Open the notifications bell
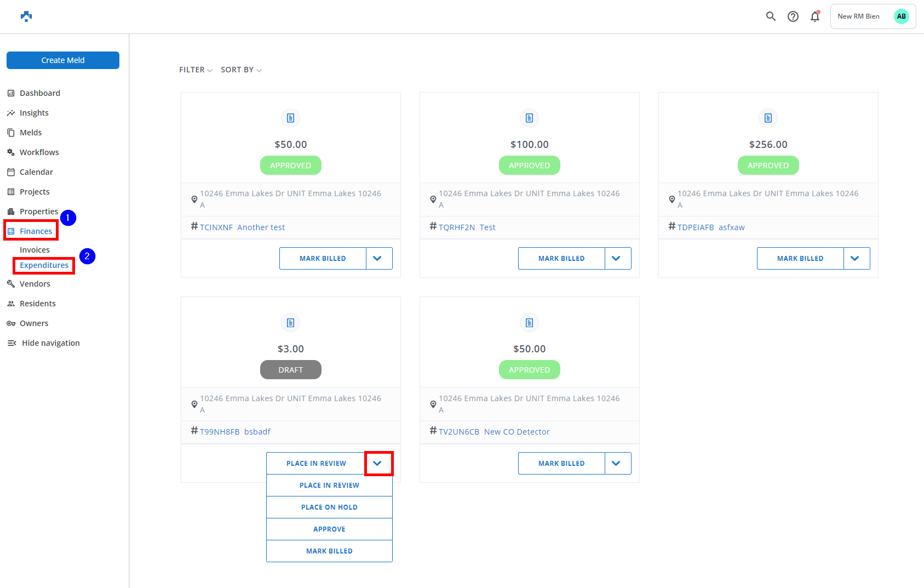 (x=815, y=16)
